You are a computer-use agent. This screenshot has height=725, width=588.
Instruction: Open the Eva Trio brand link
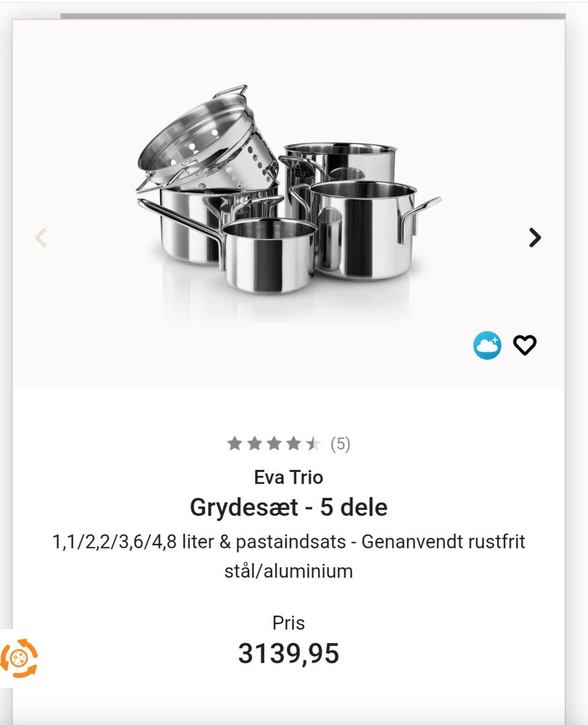pyautogui.click(x=288, y=477)
